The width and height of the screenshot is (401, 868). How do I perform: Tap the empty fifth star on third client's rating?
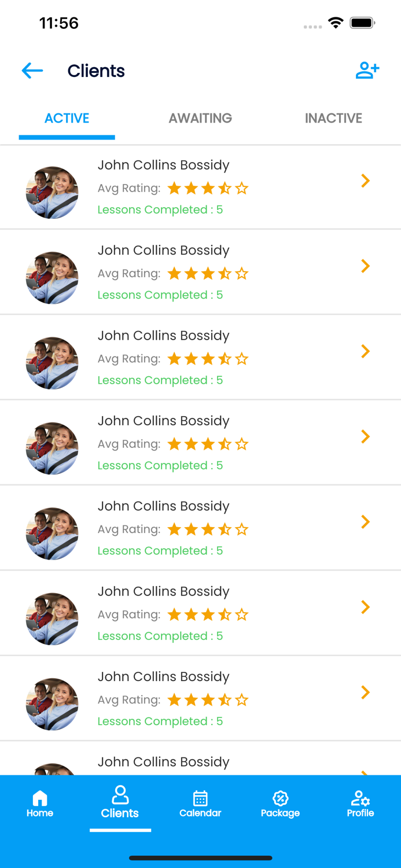tap(242, 358)
